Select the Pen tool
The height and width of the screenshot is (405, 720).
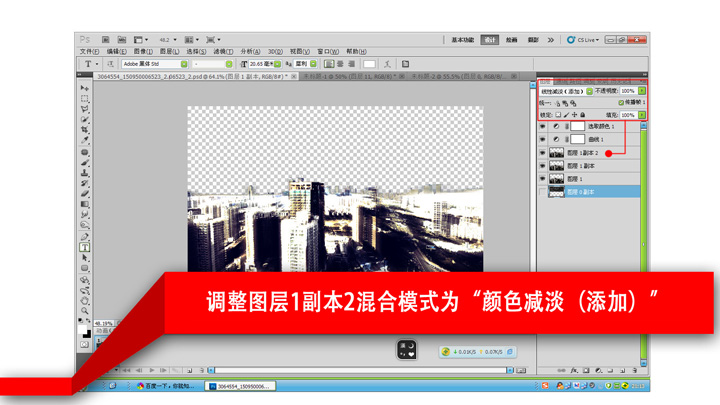pos(84,237)
